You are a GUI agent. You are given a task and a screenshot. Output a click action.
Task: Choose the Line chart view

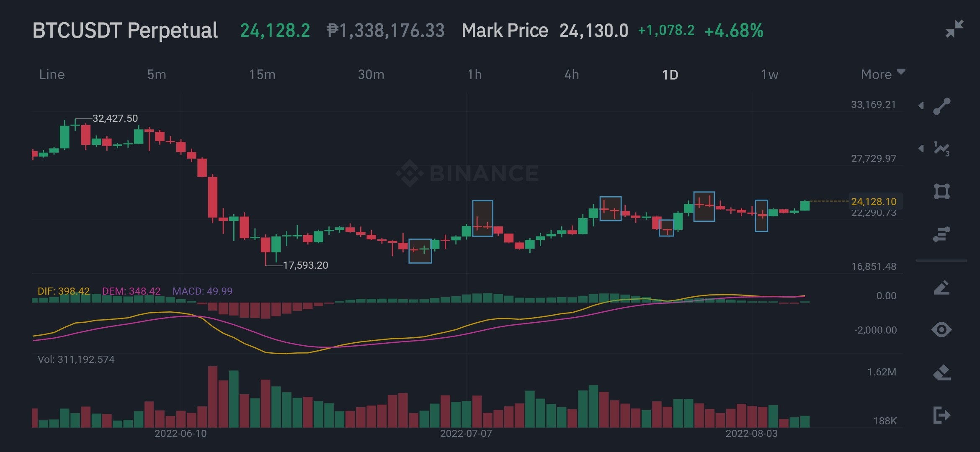52,74
